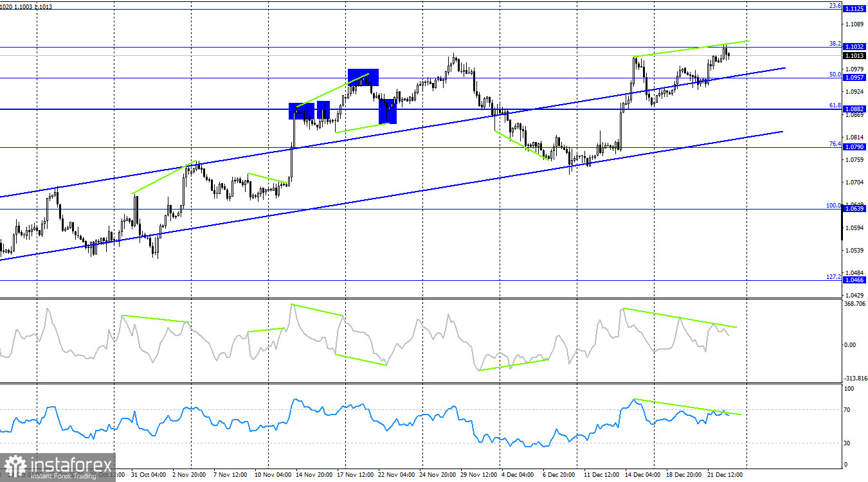Click the OHLC readout ending 1.1003 1.1013
The height and width of the screenshot is (482, 868).
[26, 6]
